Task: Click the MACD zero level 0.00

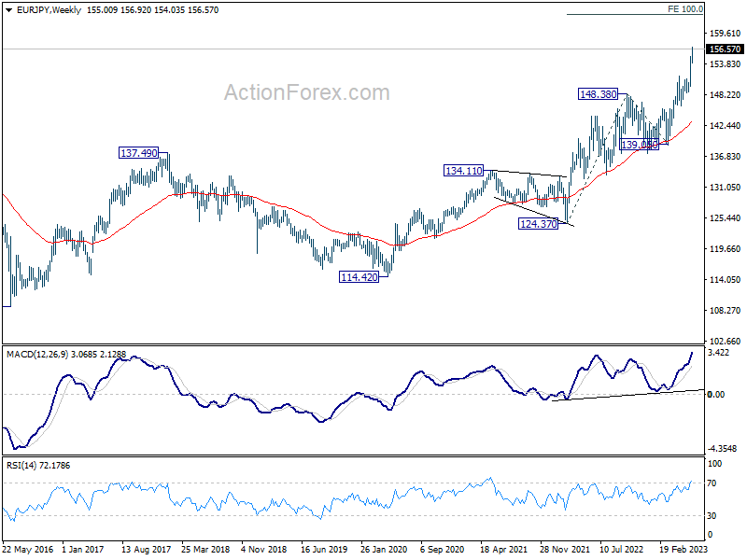Action: pos(716,394)
